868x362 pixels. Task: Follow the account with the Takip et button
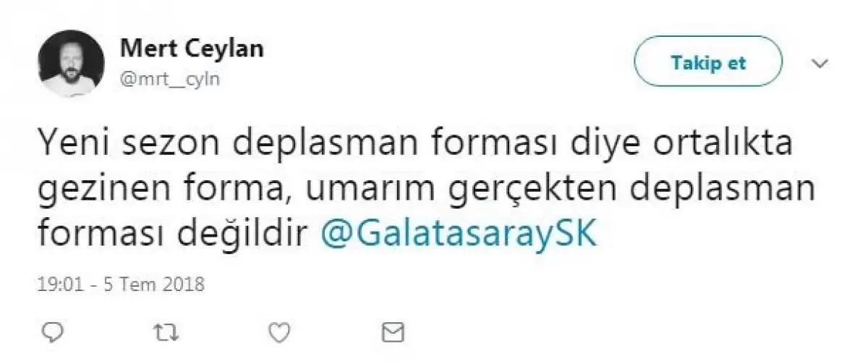coord(708,63)
